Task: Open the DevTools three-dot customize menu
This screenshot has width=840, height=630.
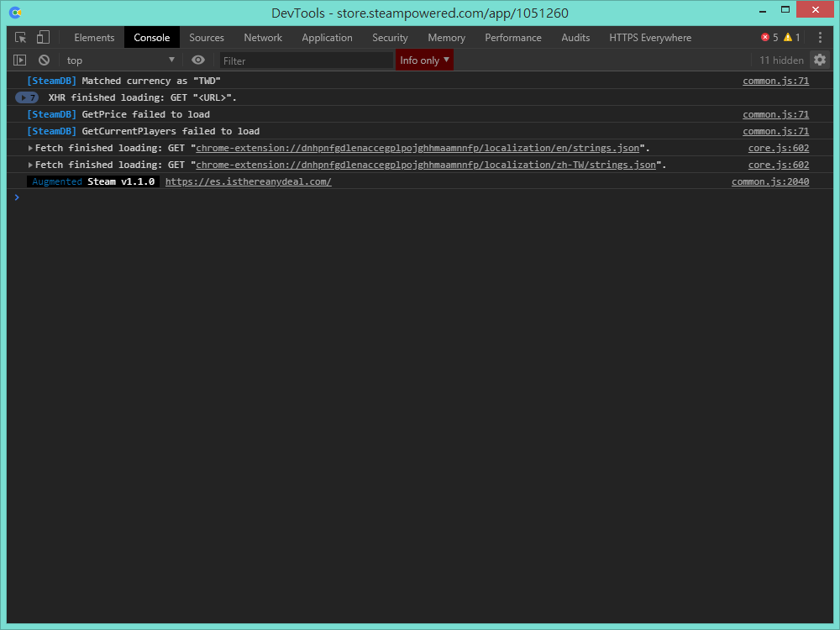Action: (820, 38)
